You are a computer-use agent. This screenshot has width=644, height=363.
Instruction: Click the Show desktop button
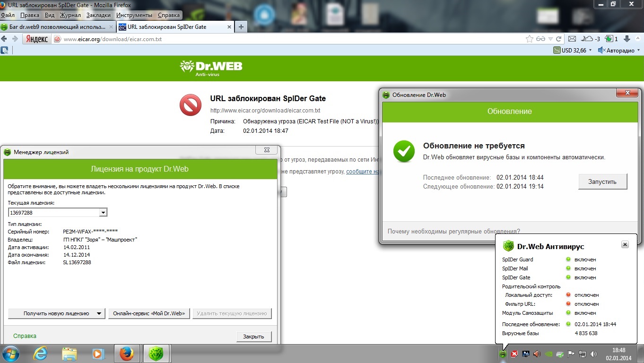click(640, 354)
